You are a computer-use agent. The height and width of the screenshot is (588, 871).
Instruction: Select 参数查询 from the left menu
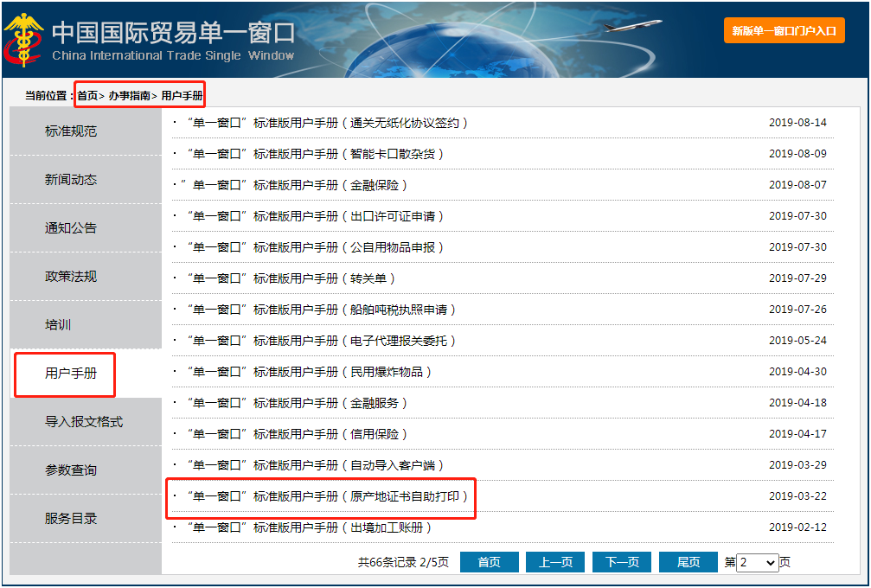(x=71, y=470)
